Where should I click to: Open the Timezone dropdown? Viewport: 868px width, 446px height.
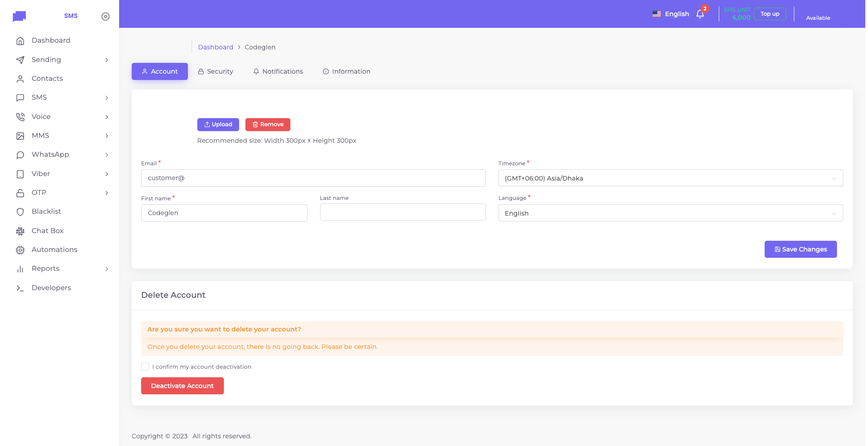(670, 178)
